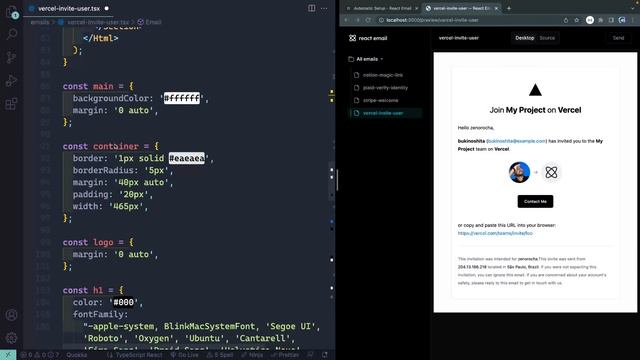640x360 pixels.
Task: Click the browser address bar URL
Action: click(432, 20)
